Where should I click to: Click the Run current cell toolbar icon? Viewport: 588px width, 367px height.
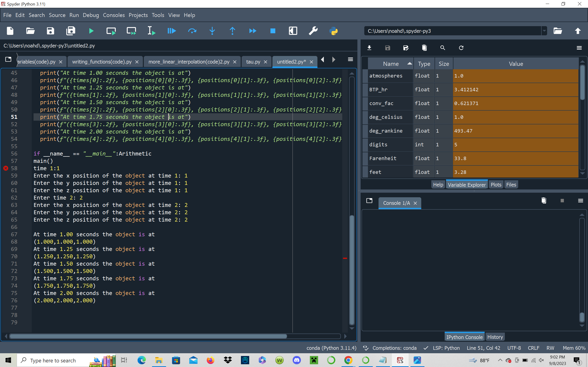[111, 31]
